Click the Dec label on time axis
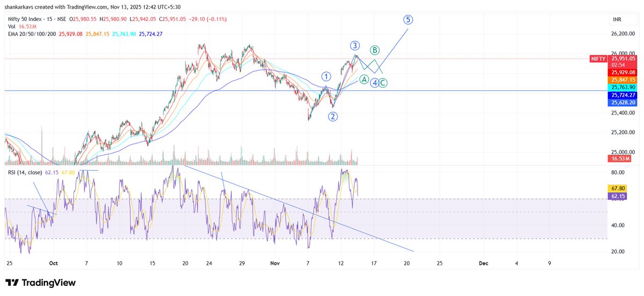This screenshot has height=296, width=644. [x=484, y=264]
